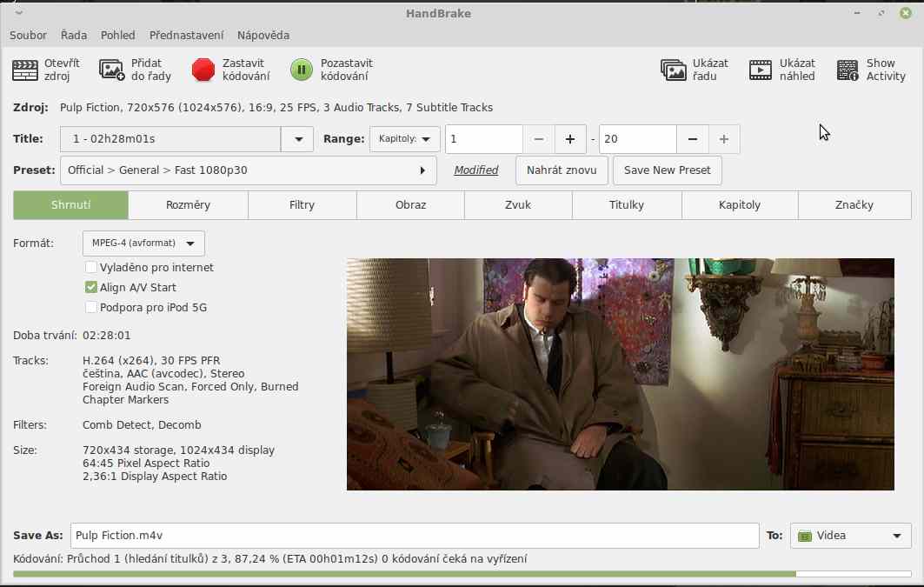The width and height of the screenshot is (924, 587).
Task: Open preview with Ukázat náhled icon
Action: point(761,70)
